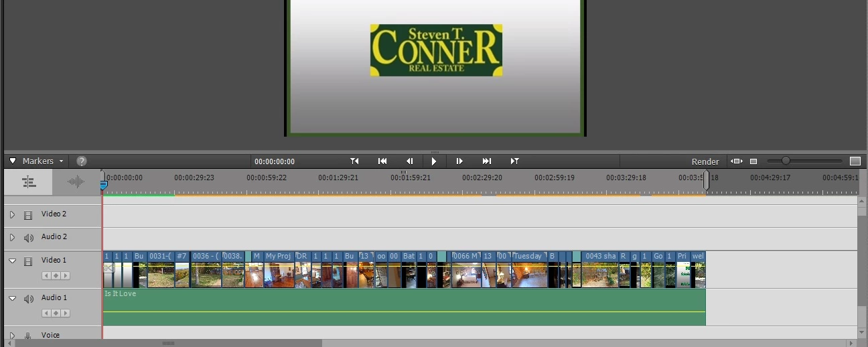Click fit to visible timeline icon
This screenshot has width=868, height=347.
click(x=737, y=161)
